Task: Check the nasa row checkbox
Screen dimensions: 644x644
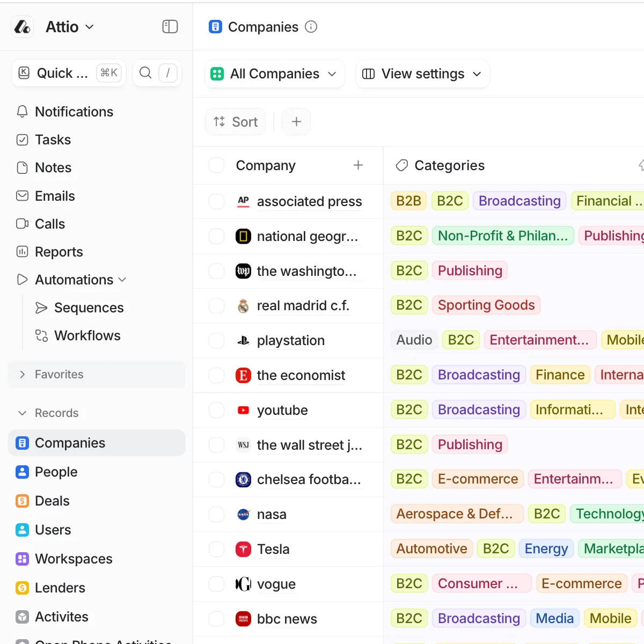Action: click(216, 514)
